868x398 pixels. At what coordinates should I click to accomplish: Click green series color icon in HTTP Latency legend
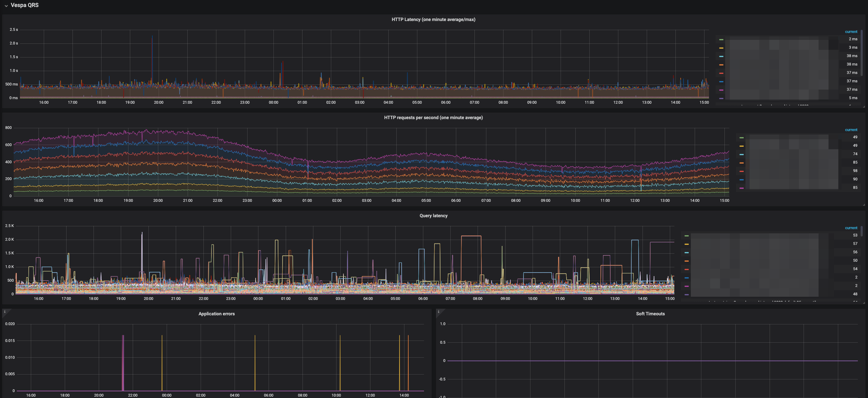tap(721, 40)
